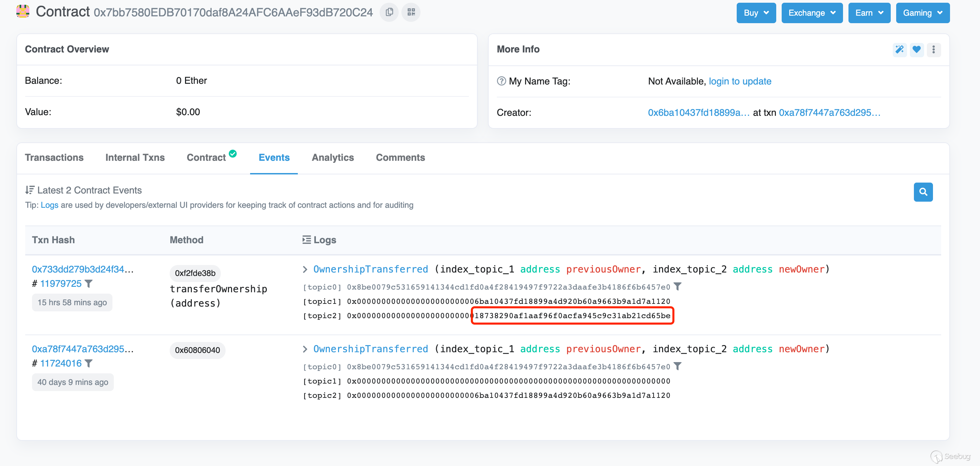Open the QR code icon for address
Screen dimensions: 980x466
click(411, 13)
